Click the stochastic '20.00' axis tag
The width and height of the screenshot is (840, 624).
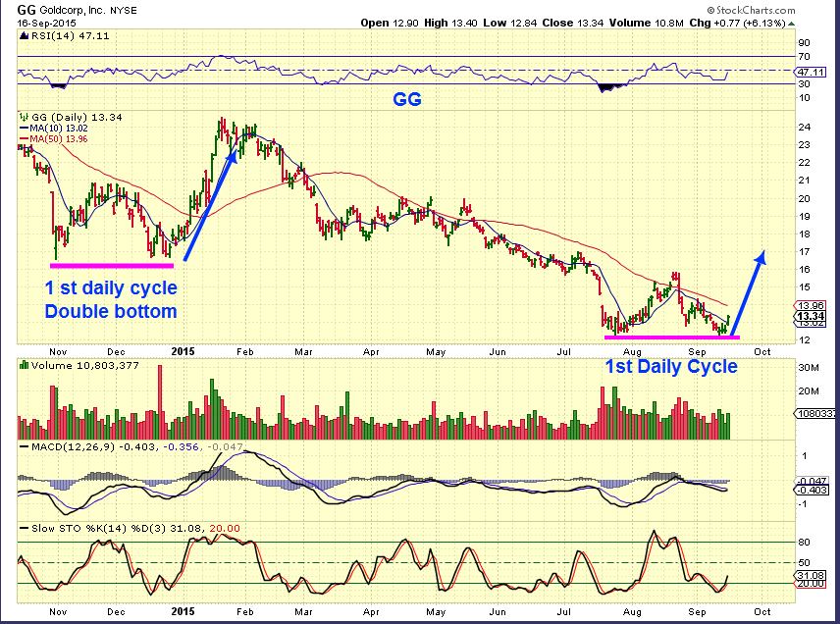[810, 584]
